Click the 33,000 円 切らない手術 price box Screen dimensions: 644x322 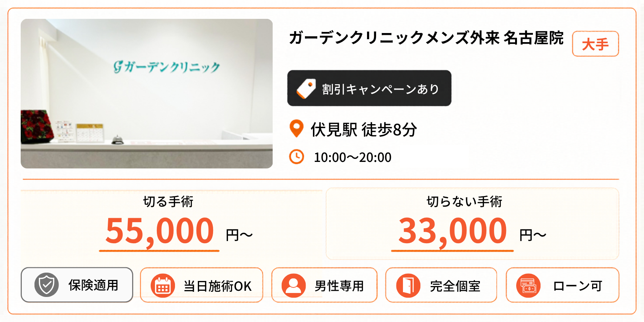pyautogui.click(x=472, y=224)
